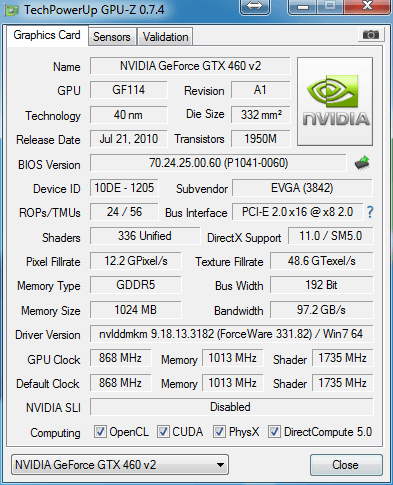This screenshot has height=485, width=393.
Task: Click the NVIDIA SLI Disabled field
Action: tap(231, 407)
